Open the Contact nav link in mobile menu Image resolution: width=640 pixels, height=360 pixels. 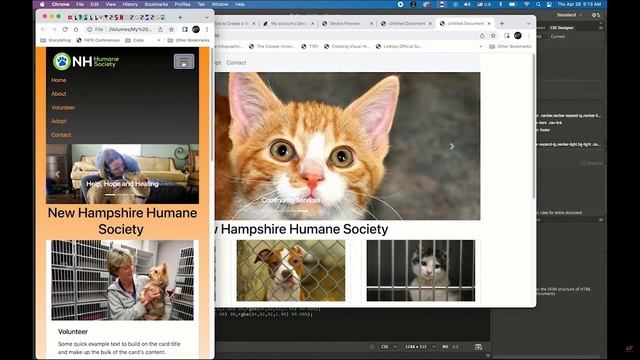pos(61,135)
